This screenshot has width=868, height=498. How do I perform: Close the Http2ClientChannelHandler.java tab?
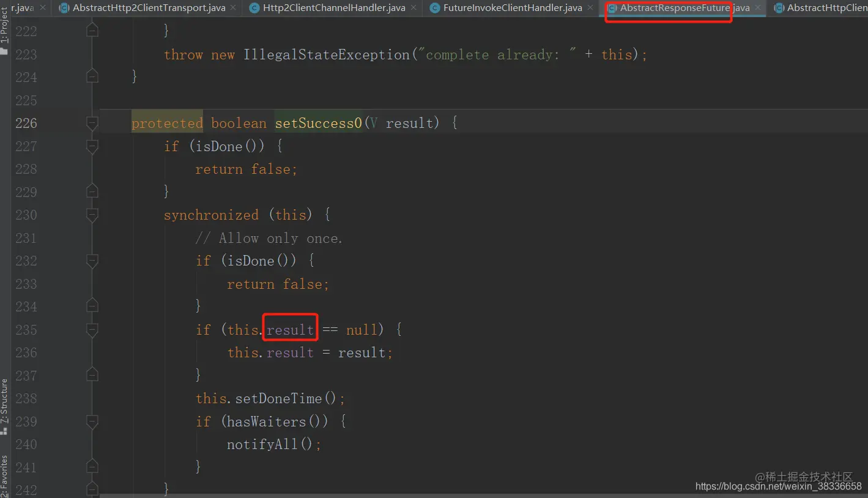(414, 8)
